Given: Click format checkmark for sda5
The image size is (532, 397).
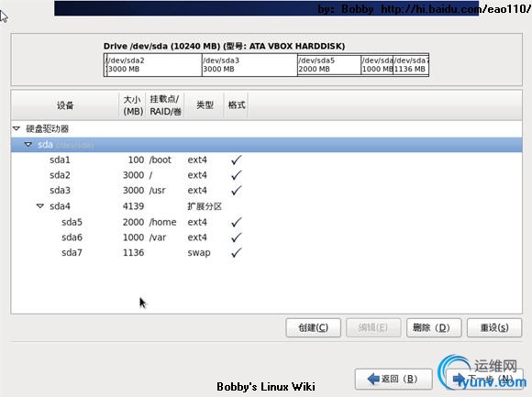Looking at the screenshot, I should pos(236,222).
